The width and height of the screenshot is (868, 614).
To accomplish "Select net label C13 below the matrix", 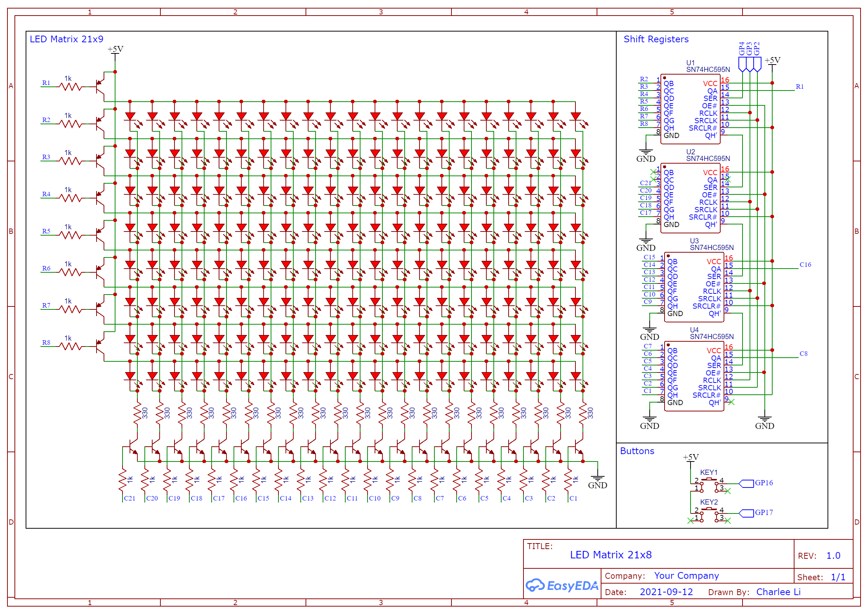I will (x=308, y=499).
